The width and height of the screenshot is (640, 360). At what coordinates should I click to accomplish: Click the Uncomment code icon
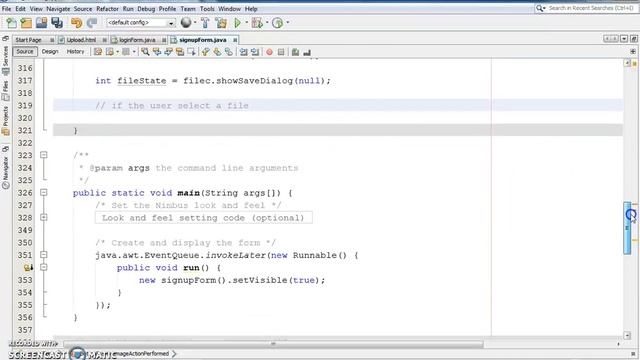(307, 52)
